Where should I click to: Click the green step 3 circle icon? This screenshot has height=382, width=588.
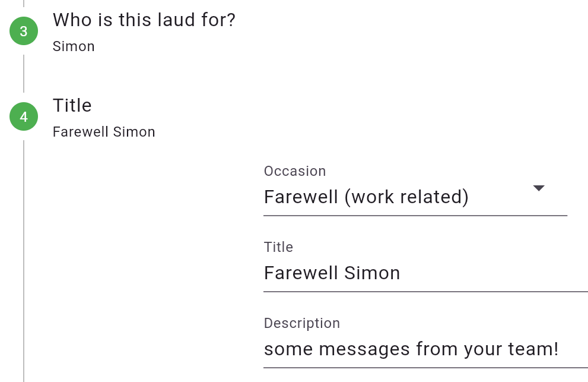tap(24, 31)
